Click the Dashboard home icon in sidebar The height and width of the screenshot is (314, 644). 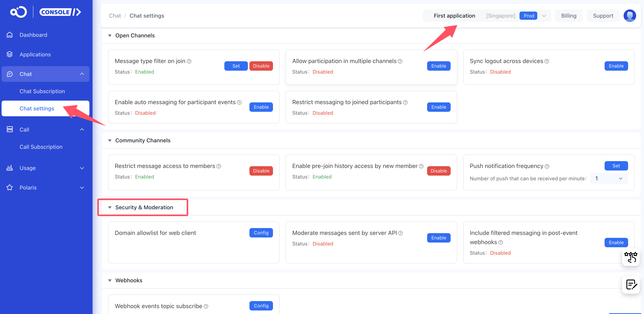[9, 35]
